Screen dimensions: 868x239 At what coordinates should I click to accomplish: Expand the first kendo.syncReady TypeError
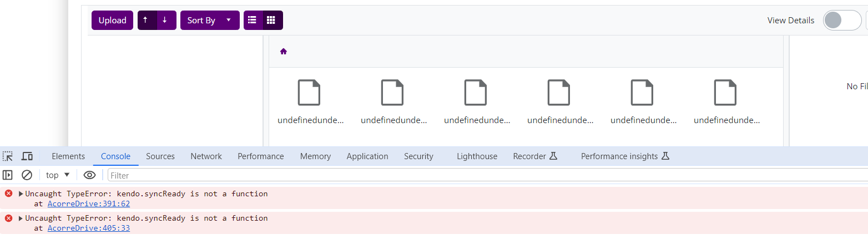coord(21,194)
